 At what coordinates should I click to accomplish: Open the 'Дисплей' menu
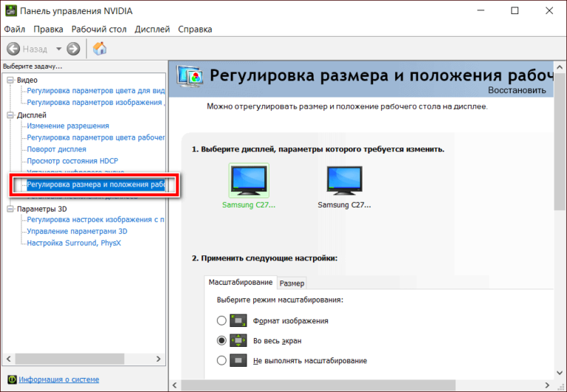tap(152, 30)
